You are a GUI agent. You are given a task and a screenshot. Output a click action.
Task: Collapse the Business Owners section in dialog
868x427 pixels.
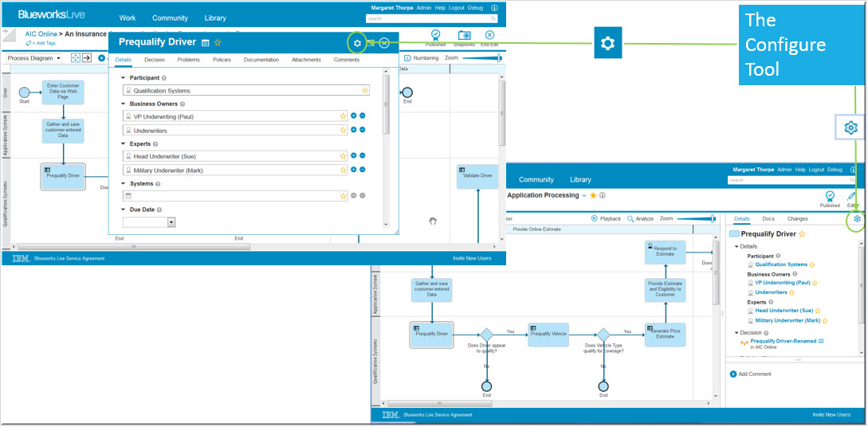click(x=123, y=104)
